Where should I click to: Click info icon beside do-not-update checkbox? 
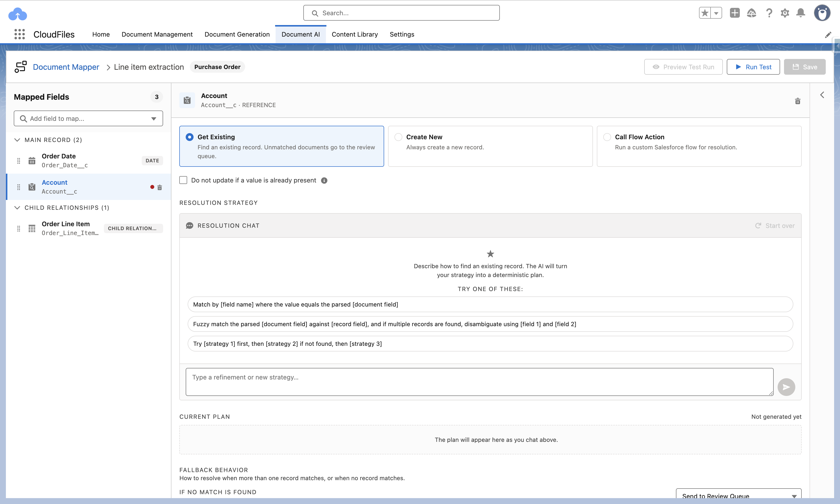(324, 180)
